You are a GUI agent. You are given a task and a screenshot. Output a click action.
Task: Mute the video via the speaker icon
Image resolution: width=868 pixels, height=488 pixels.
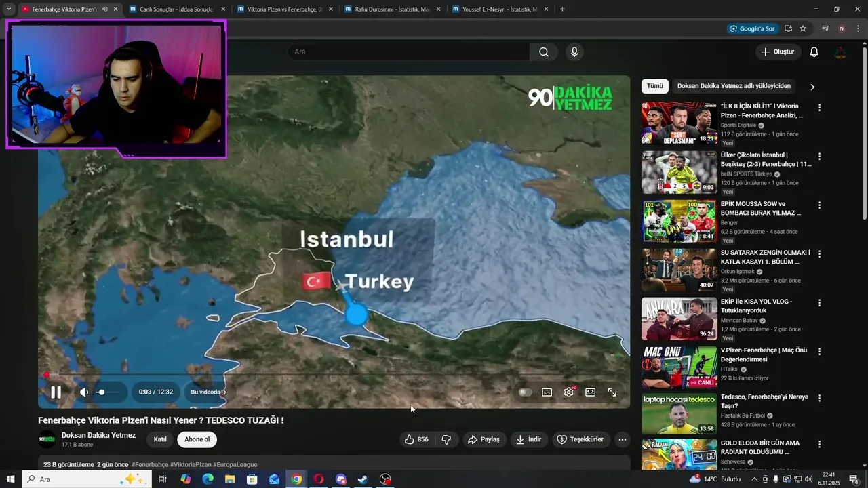pyautogui.click(x=84, y=392)
